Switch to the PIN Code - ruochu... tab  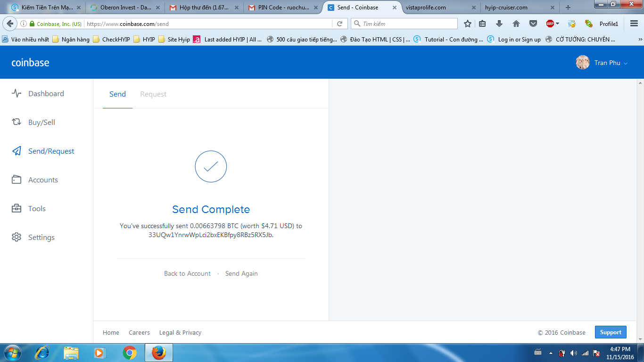[x=282, y=8]
